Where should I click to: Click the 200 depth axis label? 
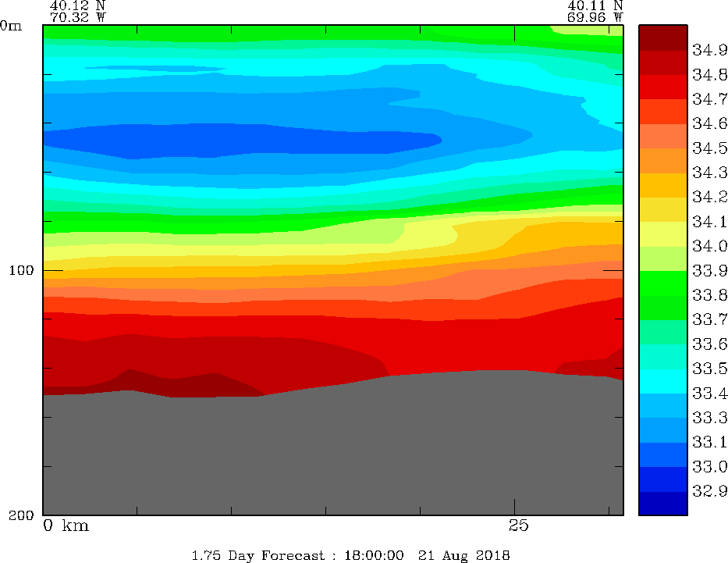21,515
